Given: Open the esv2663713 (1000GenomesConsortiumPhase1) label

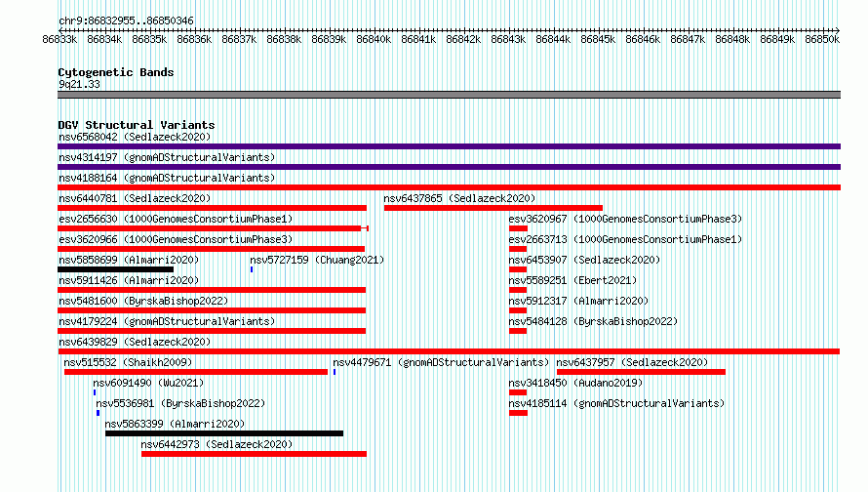Looking at the screenshot, I should click(625, 239).
